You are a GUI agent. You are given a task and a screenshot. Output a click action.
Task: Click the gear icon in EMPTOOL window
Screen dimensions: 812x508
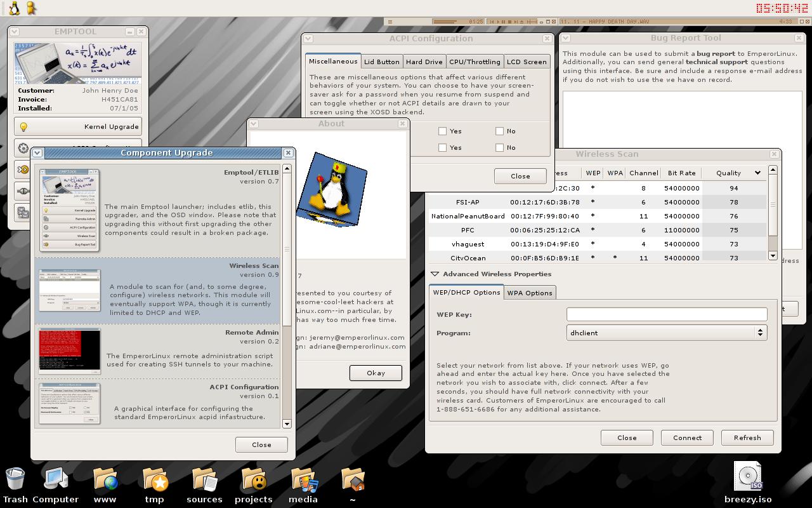(23, 148)
